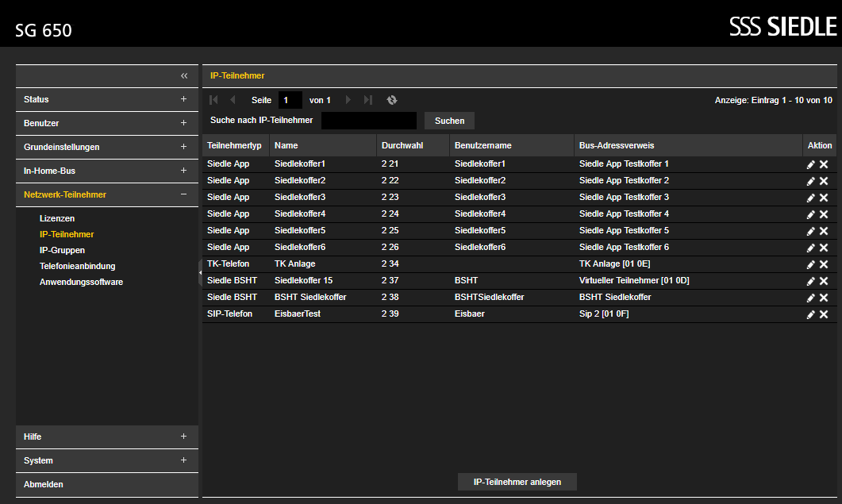This screenshot has height=504, width=842.
Task: Open the Telefonieanbindung submenu item
Action: (77, 266)
